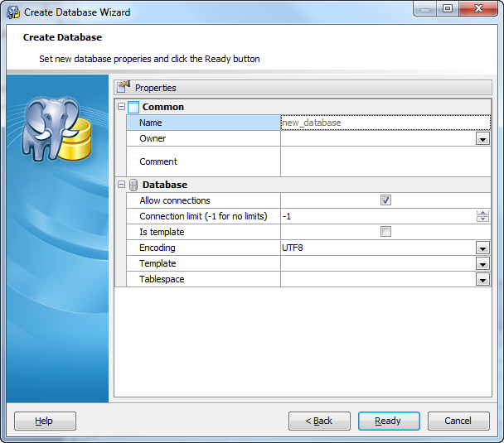The height and width of the screenshot is (443, 504).
Task: Open the Encoding dropdown list
Action: 482,248
